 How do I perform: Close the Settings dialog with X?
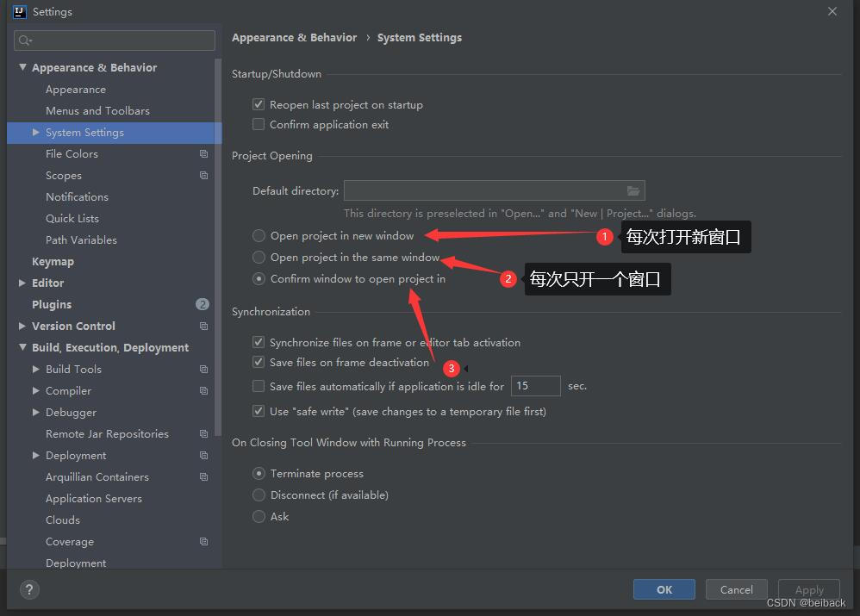click(832, 11)
